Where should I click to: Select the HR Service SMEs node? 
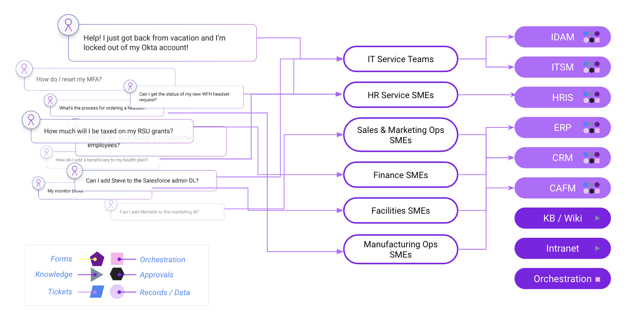tap(400, 95)
